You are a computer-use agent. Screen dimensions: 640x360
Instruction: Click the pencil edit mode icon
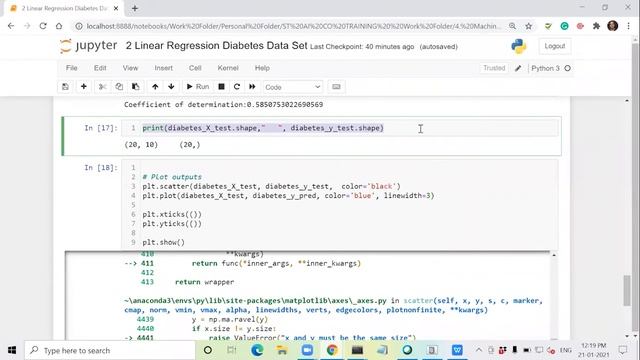click(x=518, y=68)
